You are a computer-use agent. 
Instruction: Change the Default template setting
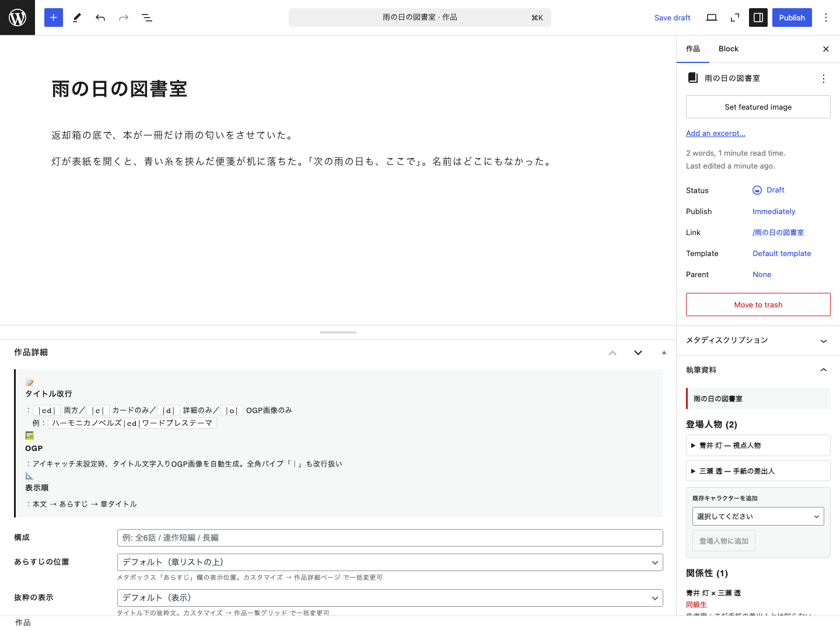point(782,254)
